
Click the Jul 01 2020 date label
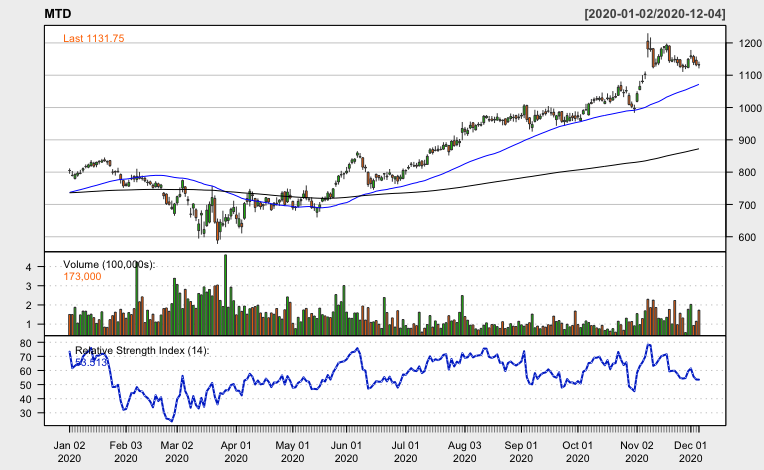(x=405, y=451)
